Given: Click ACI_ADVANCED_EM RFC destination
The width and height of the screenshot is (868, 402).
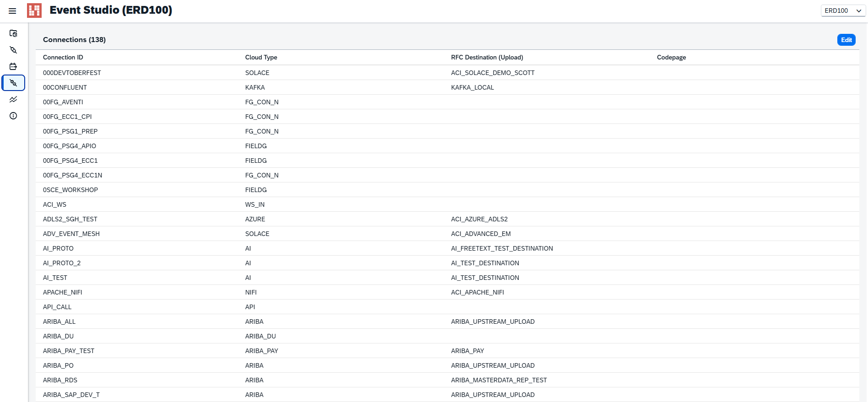Looking at the screenshot, I should (481, 234).
